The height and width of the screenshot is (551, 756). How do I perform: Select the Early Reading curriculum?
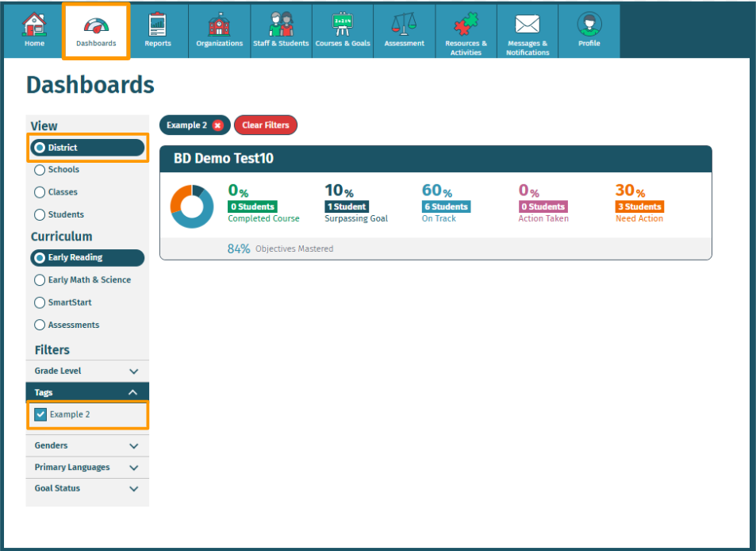click(x=87, y=258)
